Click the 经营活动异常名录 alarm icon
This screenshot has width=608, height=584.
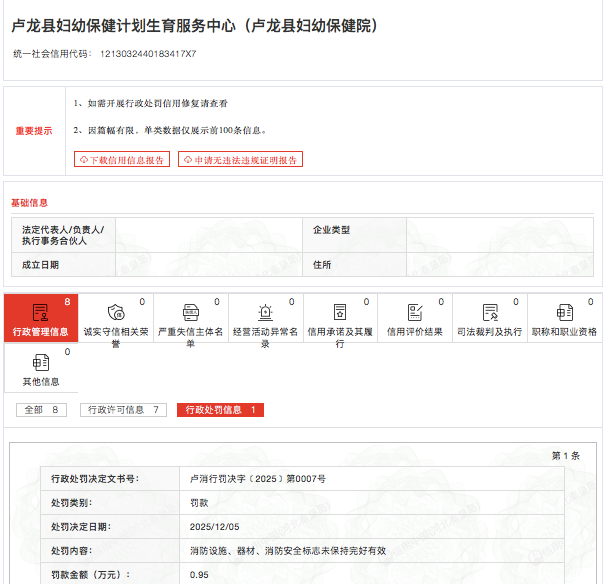click(x=265, y=312)
